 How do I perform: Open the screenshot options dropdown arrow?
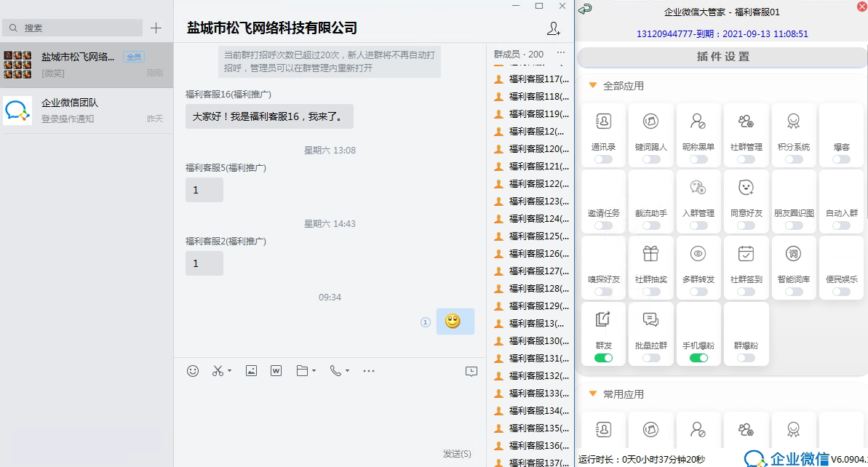coord(229,371)
